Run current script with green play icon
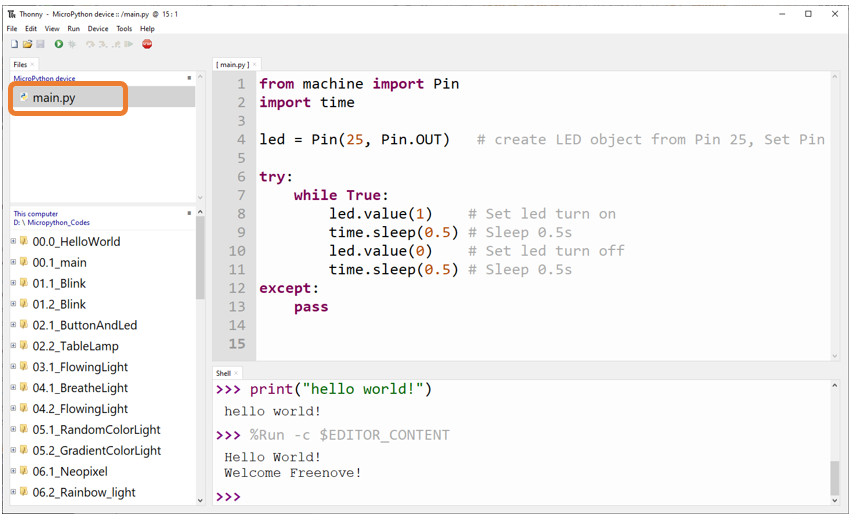The width and height of the screenshot is (853, 518). pyautogui.click(x=58, y=44)
